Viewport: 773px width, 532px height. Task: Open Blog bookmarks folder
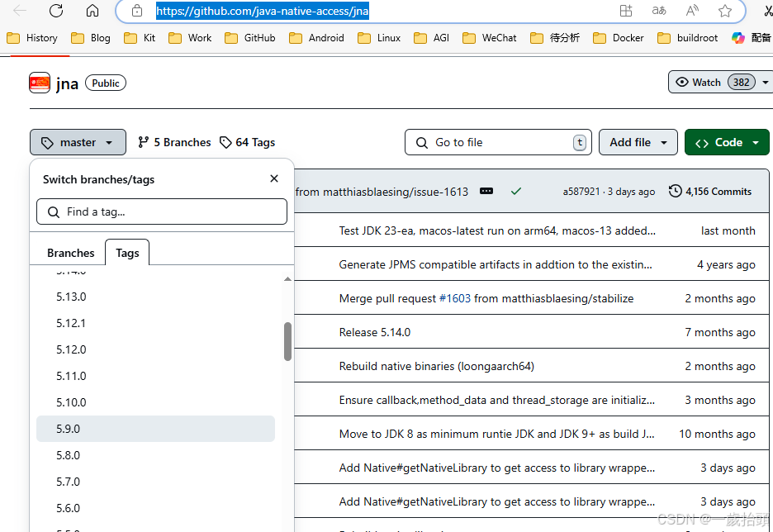[91, 38]
